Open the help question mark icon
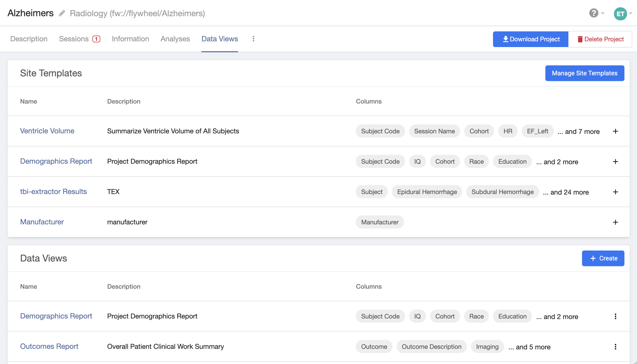Screen dimensions: 637x364 pos(593,13)
